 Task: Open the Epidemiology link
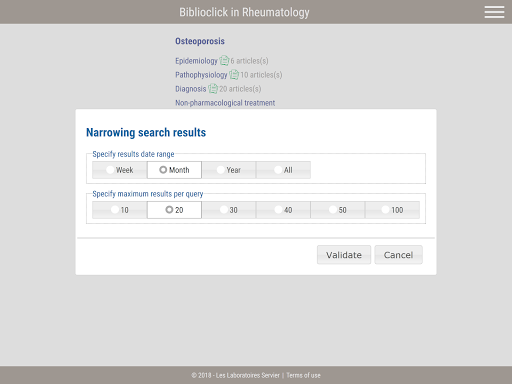coord(196,61)
